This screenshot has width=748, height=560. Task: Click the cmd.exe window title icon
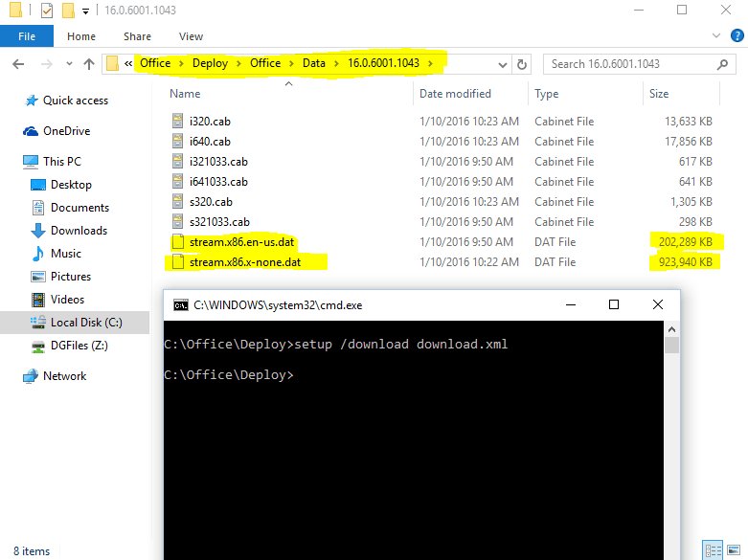point(181,305)
